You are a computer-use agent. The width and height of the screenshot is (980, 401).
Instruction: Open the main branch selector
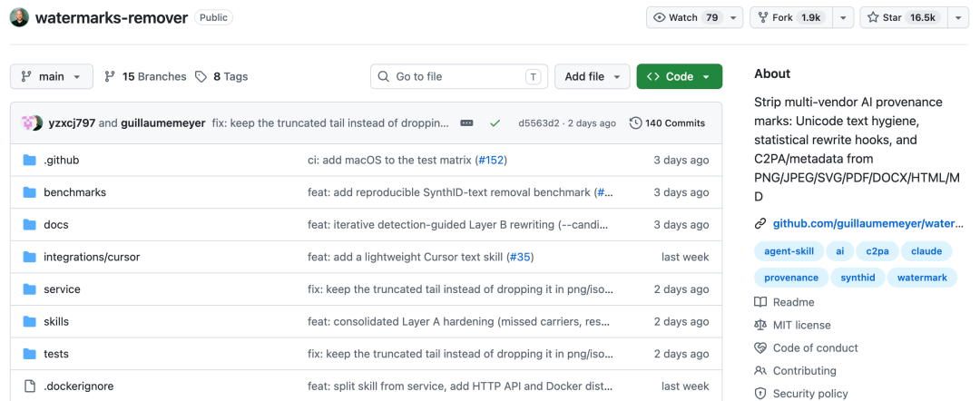tap(51, 76)
